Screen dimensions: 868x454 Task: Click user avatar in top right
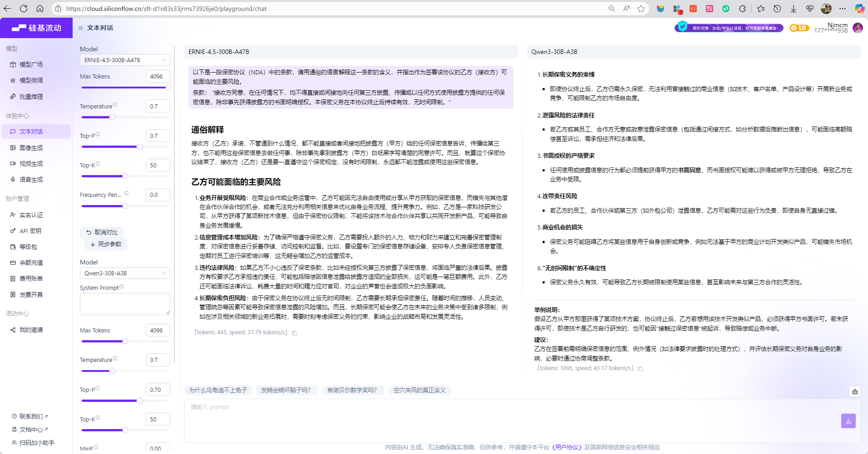pyautogui.click(x=858, y=28)
